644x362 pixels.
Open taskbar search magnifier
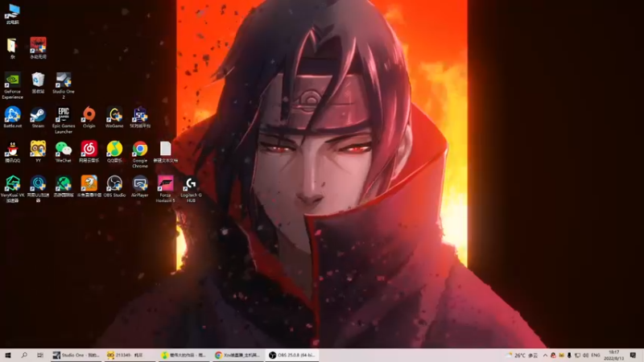[24, 355]
